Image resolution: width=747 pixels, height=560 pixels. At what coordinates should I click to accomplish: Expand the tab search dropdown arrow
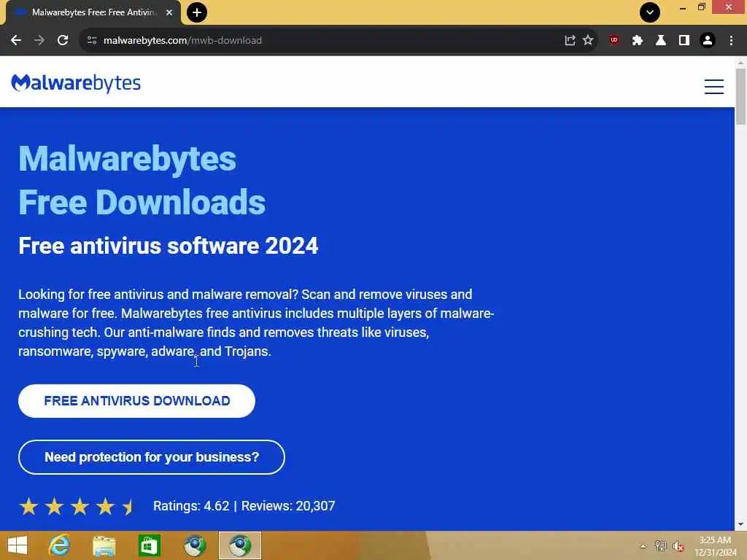[x=650, y=12]
